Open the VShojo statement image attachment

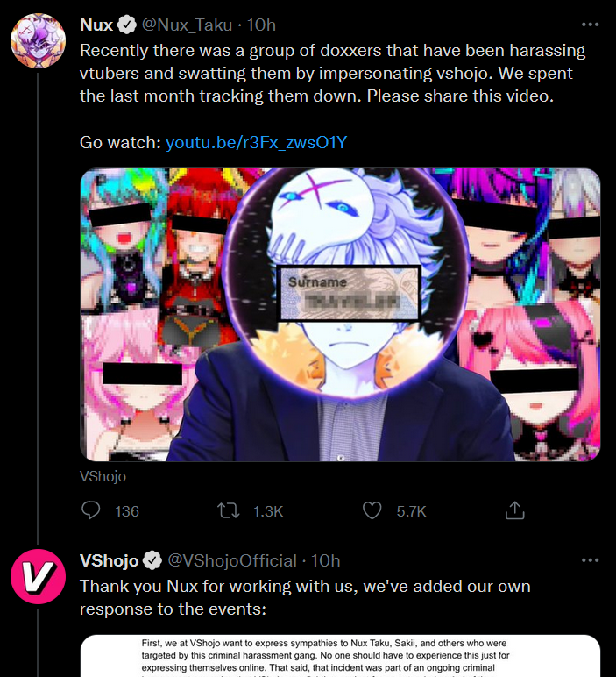coord(340,656)
